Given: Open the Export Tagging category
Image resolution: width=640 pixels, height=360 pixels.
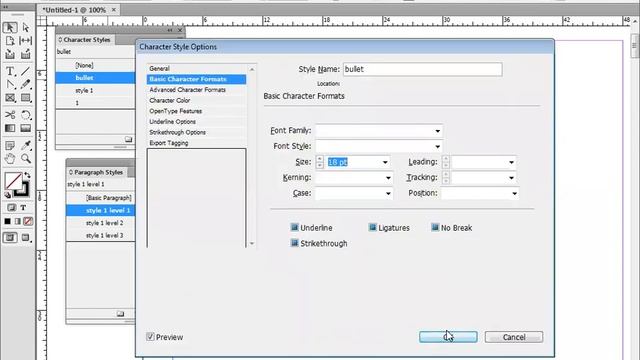Looking at the screenshot, I should (196, 143).
